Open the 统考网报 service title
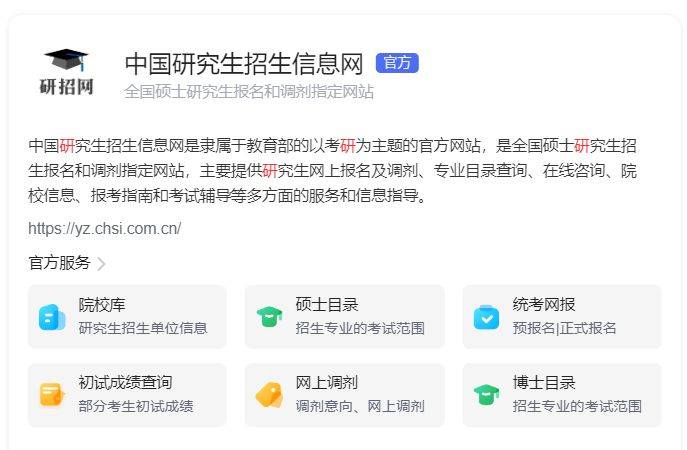Screen dimensions: 687x450 coord(544,305)
